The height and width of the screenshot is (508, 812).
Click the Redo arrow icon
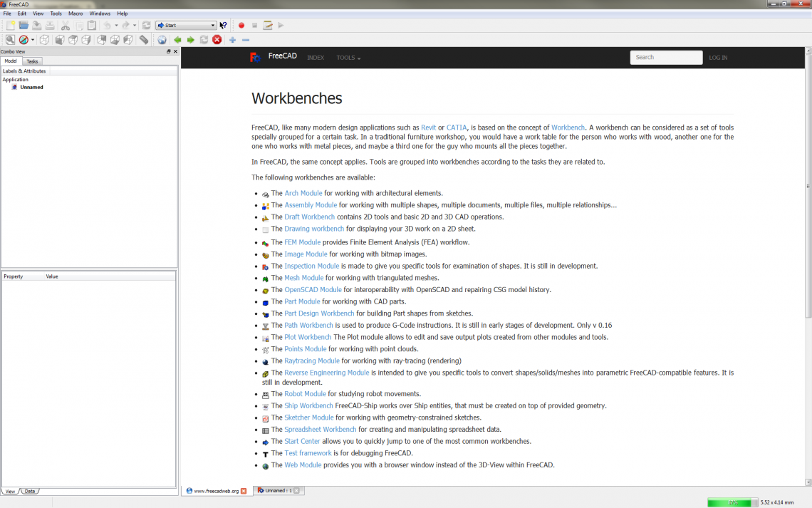pos(126,26)
